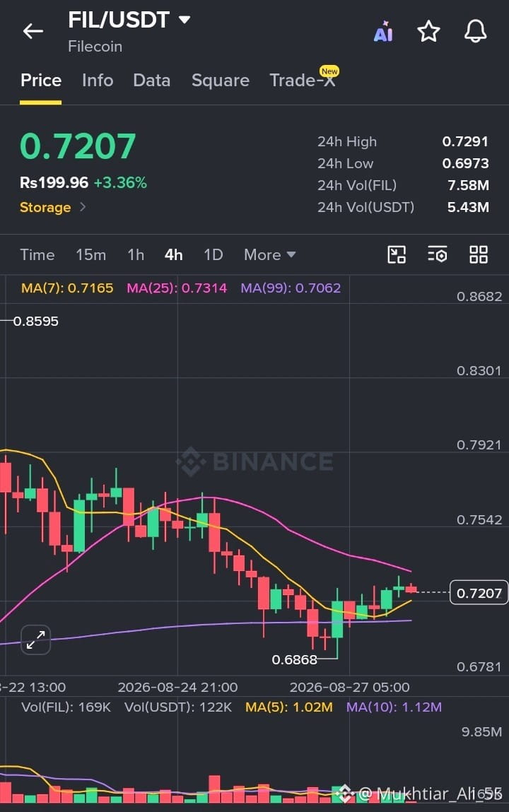Tap the 24h Low value 0.6973
This screenshot has height=812, width=509.
465,163
